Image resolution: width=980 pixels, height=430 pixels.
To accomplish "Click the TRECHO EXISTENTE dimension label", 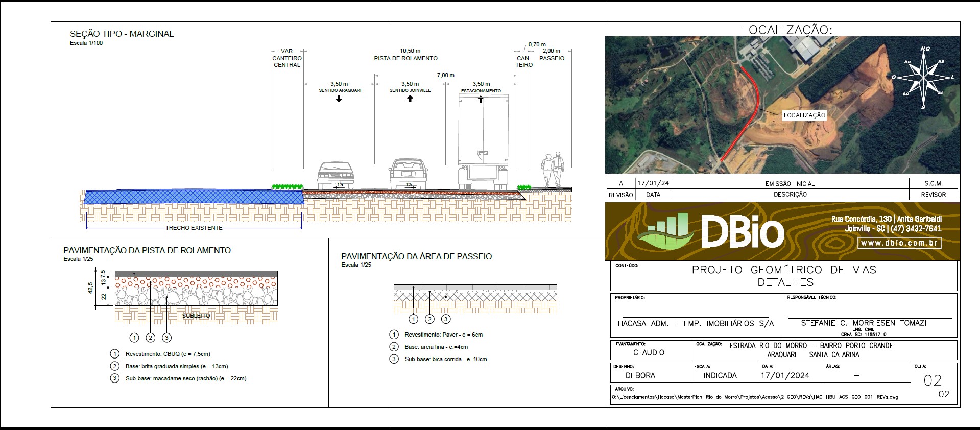I will tap(194, 228).
